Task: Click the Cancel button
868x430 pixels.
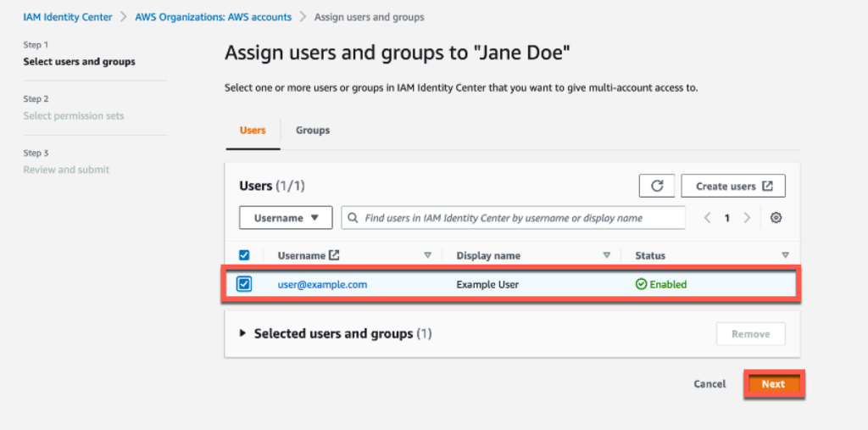Action: (709, 384)
